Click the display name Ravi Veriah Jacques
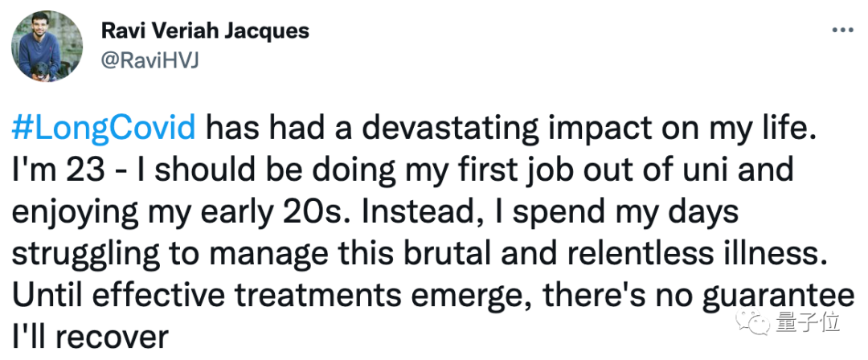Screen dimensions: 868x360 (x=205, y=32)
